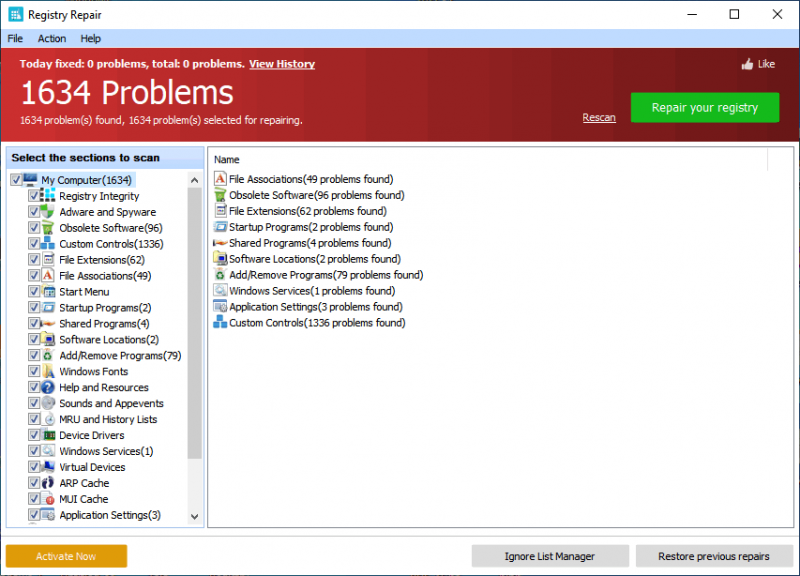Click the Name column header
Screen dimensions: 800x576
click(227, 160)
